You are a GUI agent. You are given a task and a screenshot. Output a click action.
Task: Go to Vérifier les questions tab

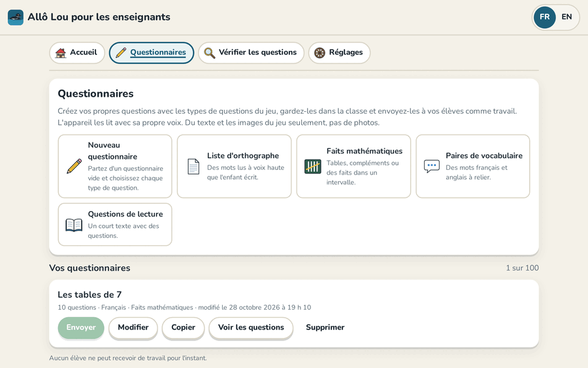[251, 52]
